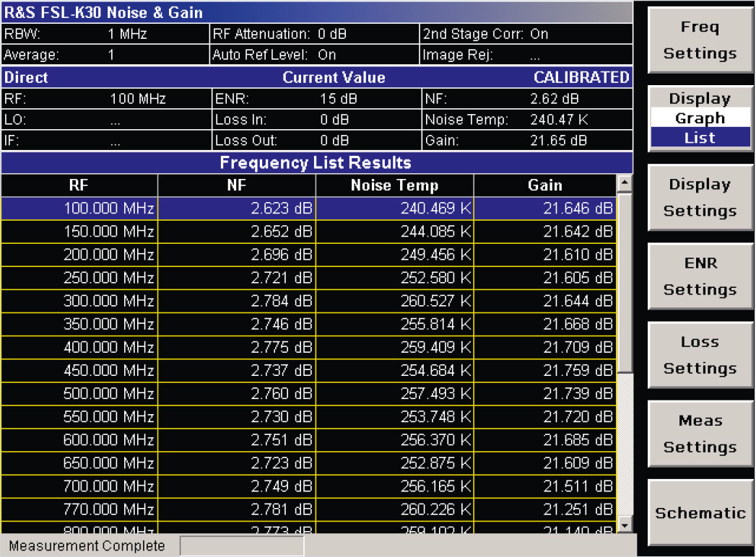Switch display mode to Graph
The image size is (756, 557).
click(x=700, y=118)
